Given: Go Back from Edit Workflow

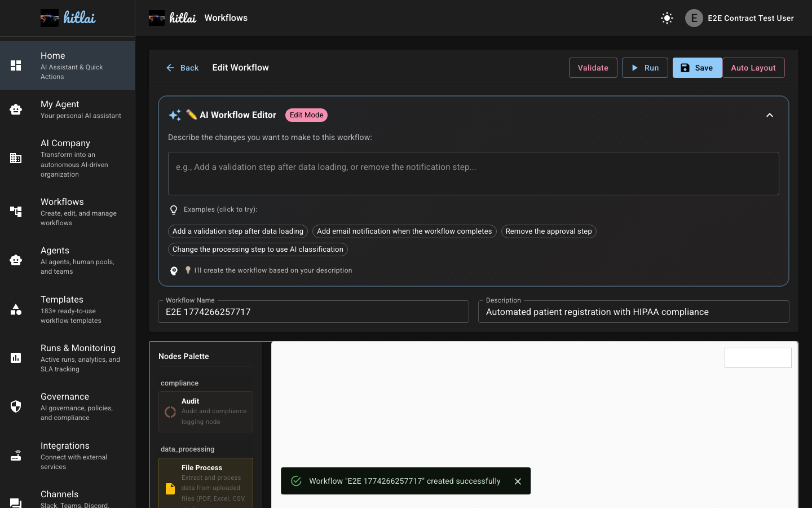Looking at the screenshot, I should click(x=183, y=67).
